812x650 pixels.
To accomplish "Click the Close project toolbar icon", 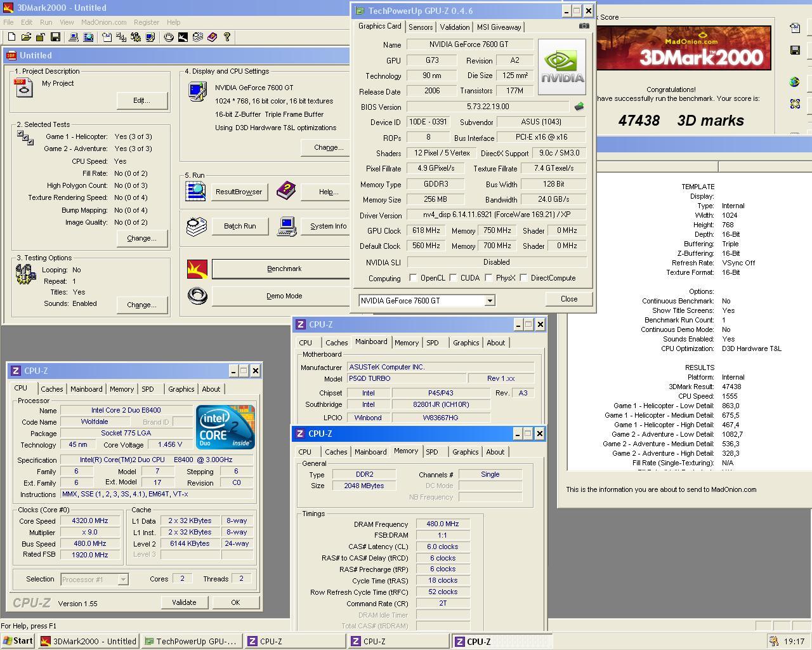I will (x=41, y=37).
